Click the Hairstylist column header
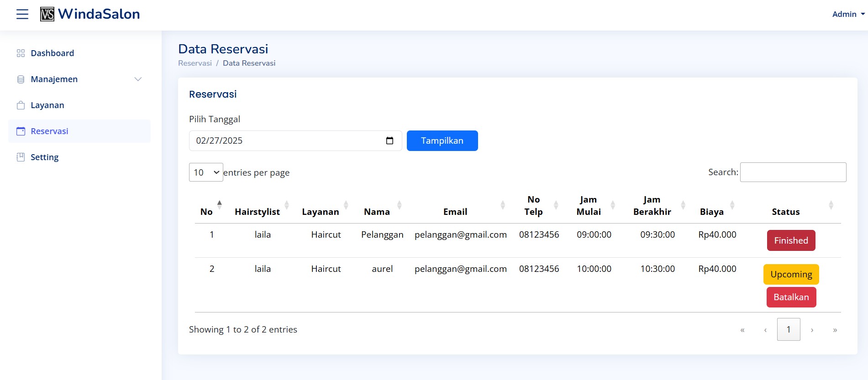868x380 pixels. coord(257,212)
